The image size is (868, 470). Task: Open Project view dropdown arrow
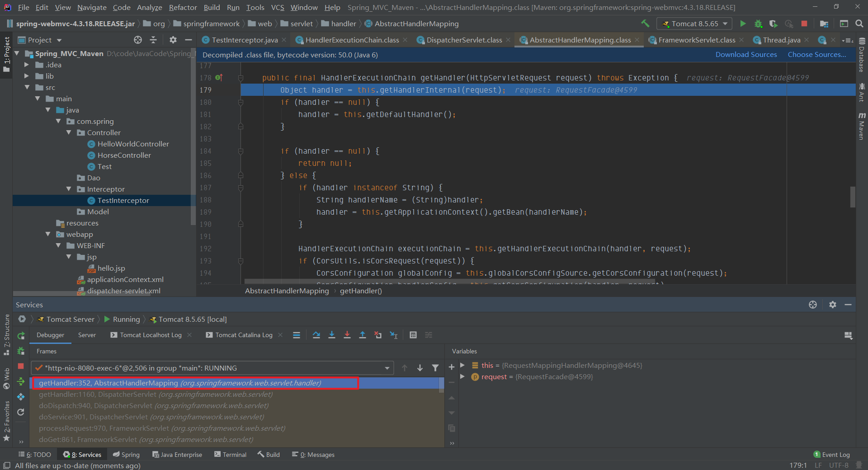click(59, 40)
